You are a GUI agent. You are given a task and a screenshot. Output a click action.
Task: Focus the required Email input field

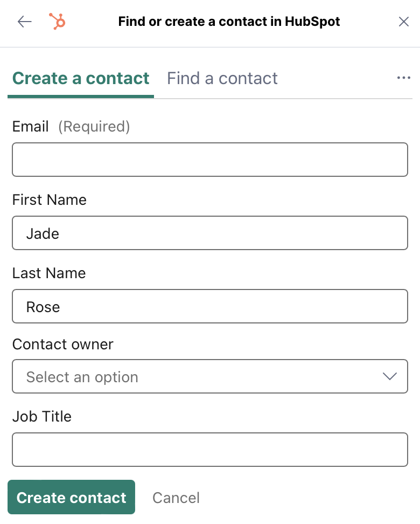tap(210, 160)
